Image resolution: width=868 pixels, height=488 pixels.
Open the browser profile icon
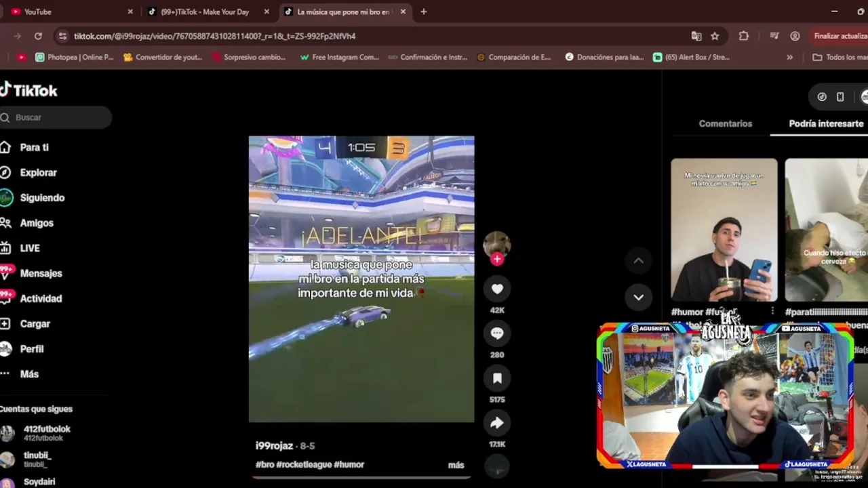795,36
